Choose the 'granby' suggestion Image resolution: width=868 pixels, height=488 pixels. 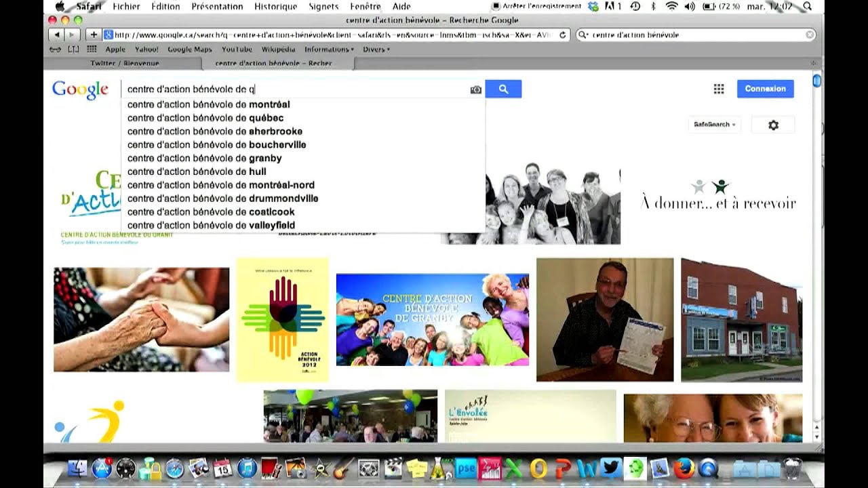pos(304,158)
